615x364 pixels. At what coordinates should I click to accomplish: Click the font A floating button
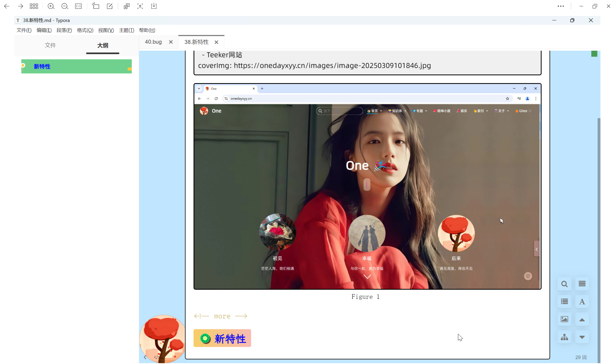click(582, 301)
